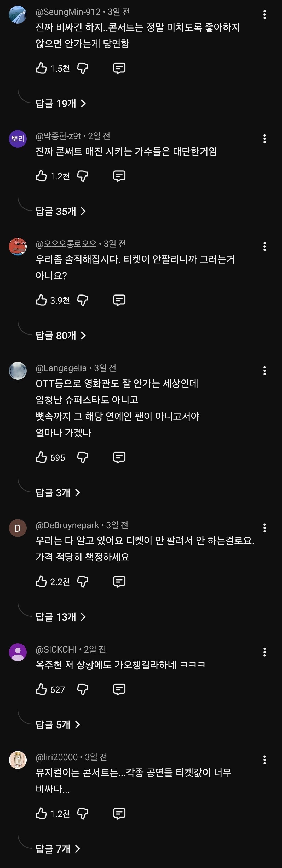Dislike the comment by @박종헌-z9t
The image size is (282, 868).
click(x=83, y=176)
